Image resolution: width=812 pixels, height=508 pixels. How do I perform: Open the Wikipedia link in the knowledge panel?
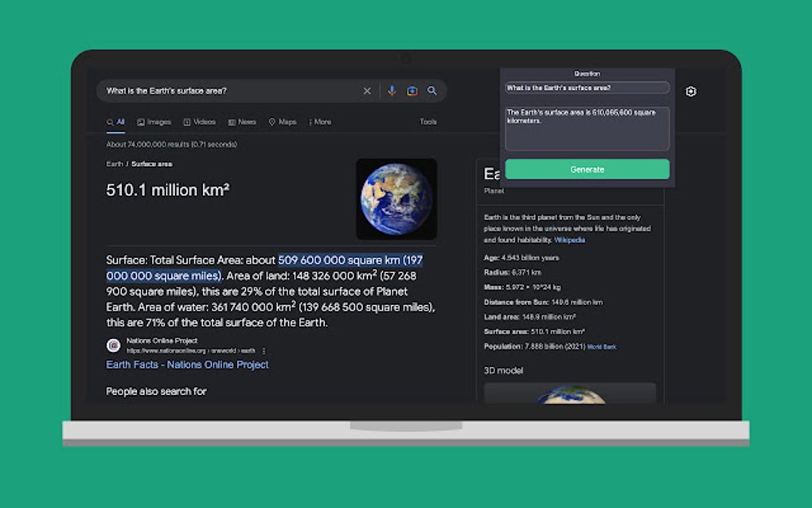point(570,240)
